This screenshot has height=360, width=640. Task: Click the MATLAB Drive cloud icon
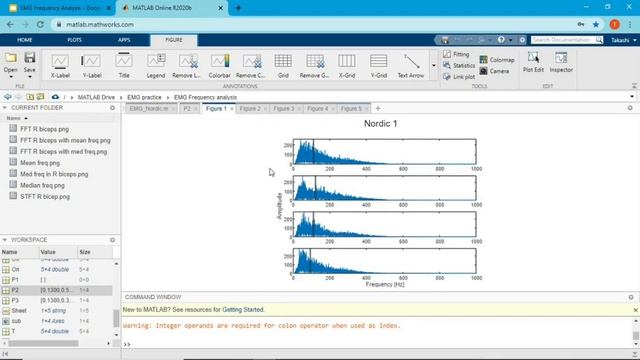click(x=55, y=97)
